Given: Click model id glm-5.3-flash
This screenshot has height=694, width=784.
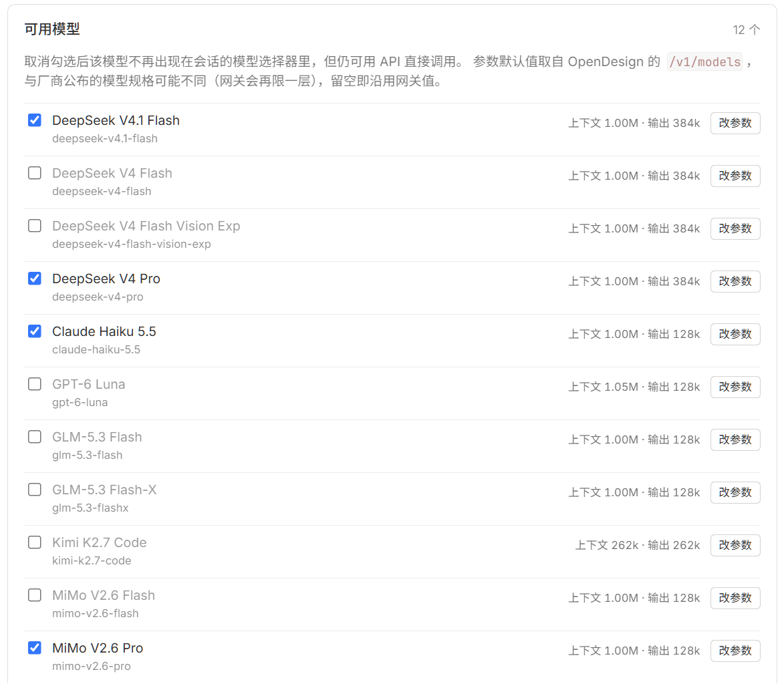Looking at the screenshot, I should [x=88, y=455].
